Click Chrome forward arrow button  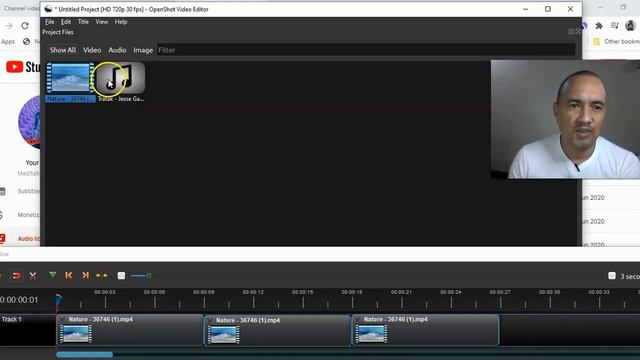(9, 26)
